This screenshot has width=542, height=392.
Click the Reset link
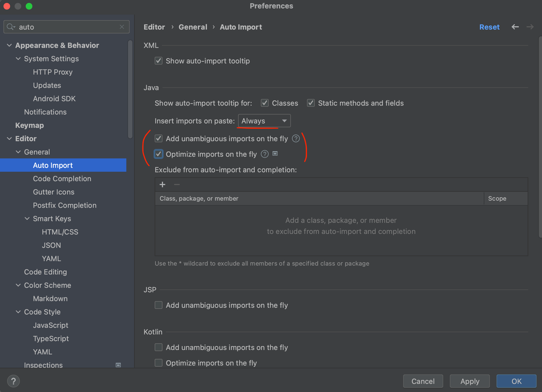[x=489, y=27]
